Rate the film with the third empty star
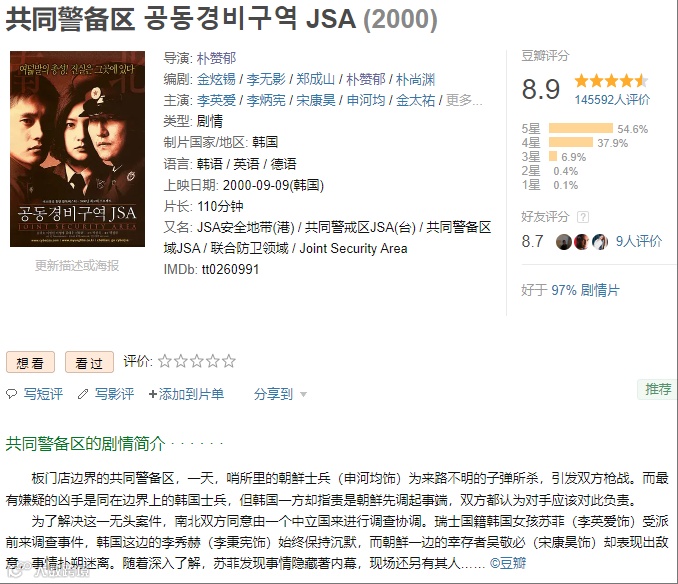This screenshot has width=678, height=584. click(x=197, y=361)
